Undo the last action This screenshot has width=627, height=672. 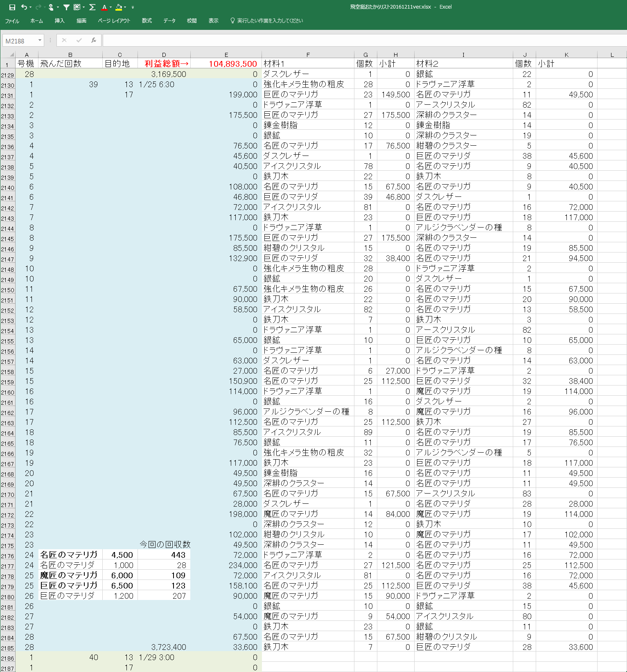click(x=24, y=7)
